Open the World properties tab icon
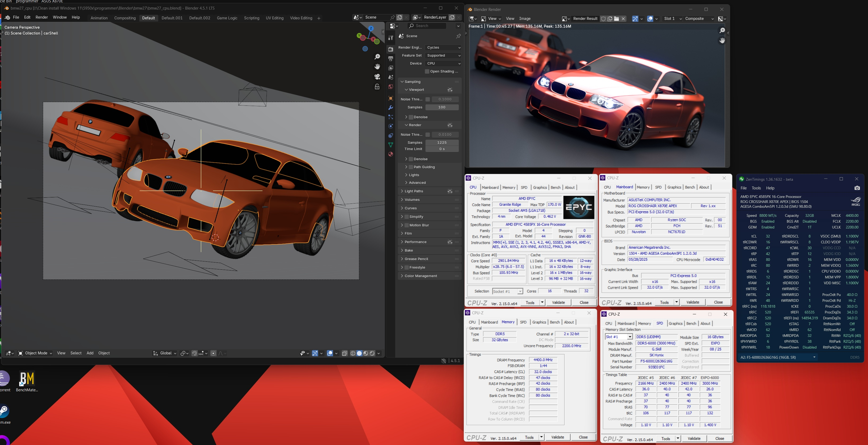 (391, 87)
